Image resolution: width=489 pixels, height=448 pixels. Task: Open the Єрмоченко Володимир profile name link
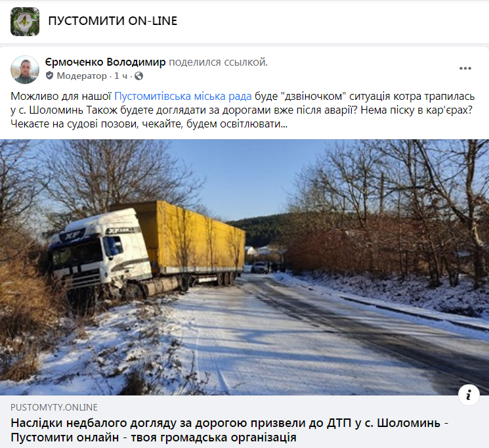pos(105,62)
